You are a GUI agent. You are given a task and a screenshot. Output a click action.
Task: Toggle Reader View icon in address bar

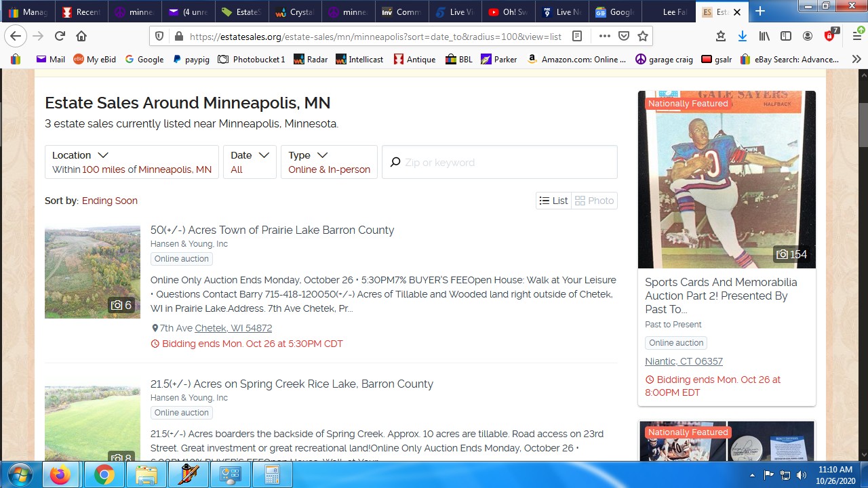[x=577, y=36]
